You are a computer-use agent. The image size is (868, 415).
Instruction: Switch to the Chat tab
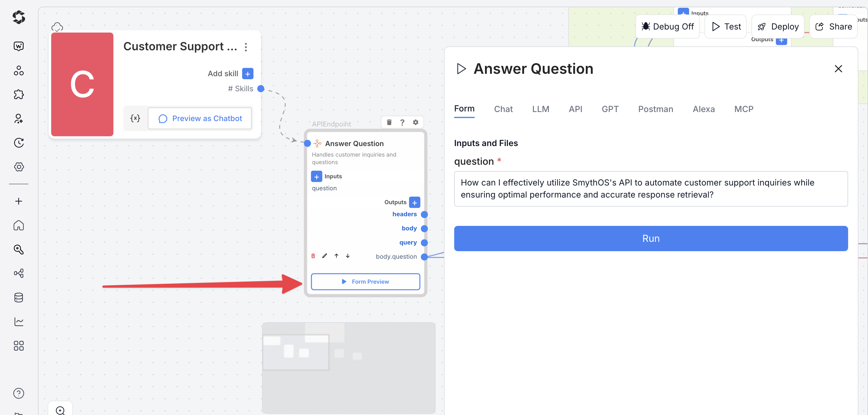[x=503, y=109]
